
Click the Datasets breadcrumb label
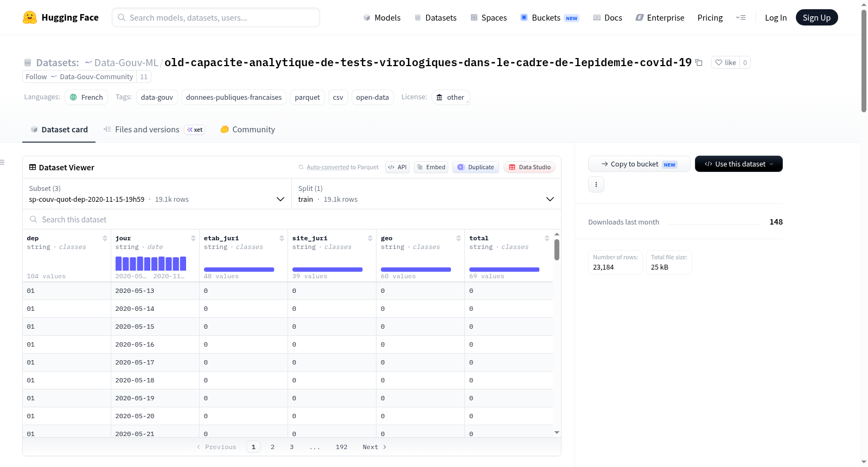pos(58,62)
